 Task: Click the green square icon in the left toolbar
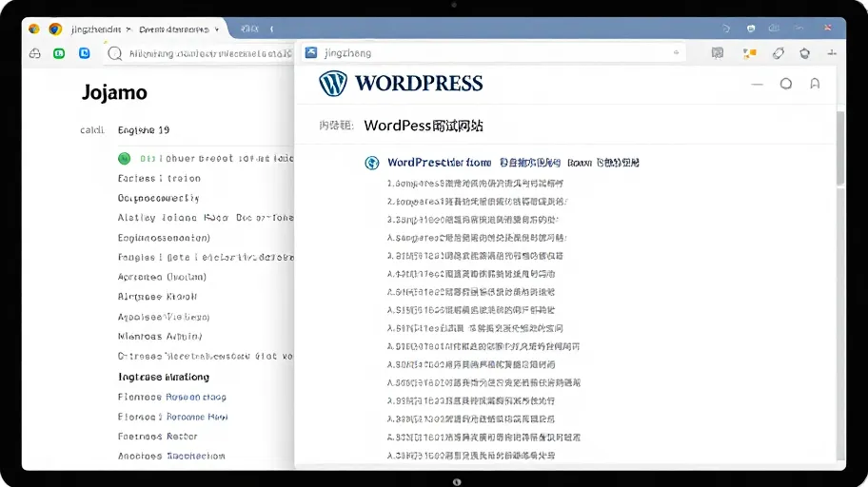click(59, 53)
